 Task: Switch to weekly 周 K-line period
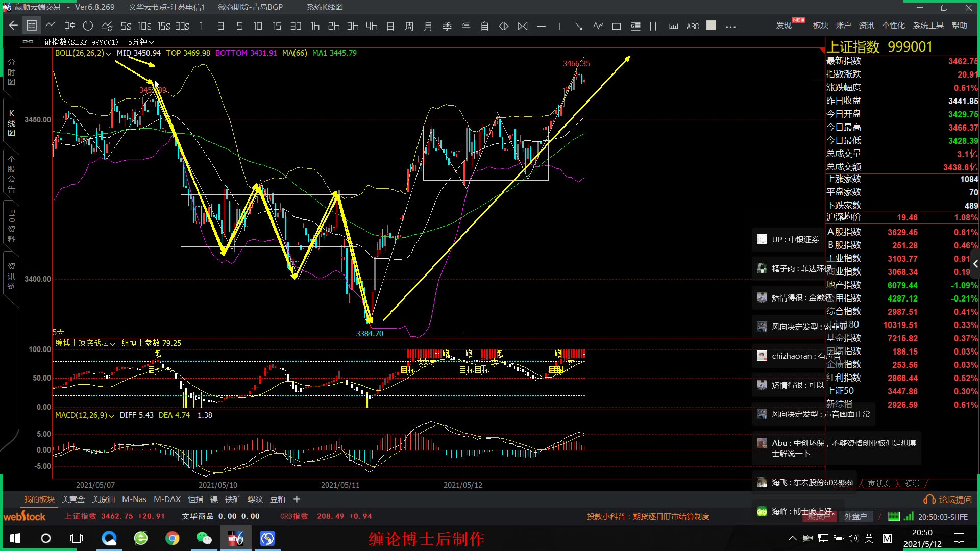[x=409, y=26]
